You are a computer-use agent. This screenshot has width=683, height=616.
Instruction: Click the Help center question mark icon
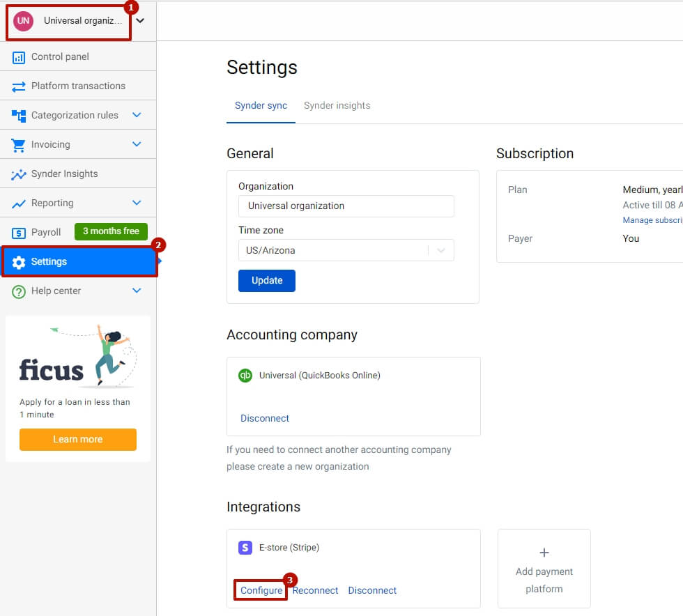[18, 291]
